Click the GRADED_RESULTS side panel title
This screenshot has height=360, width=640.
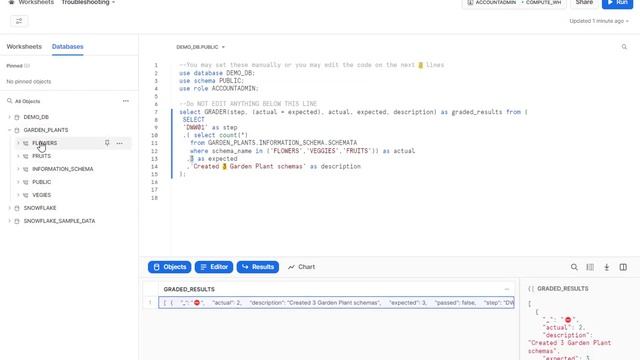coord(562,289)
